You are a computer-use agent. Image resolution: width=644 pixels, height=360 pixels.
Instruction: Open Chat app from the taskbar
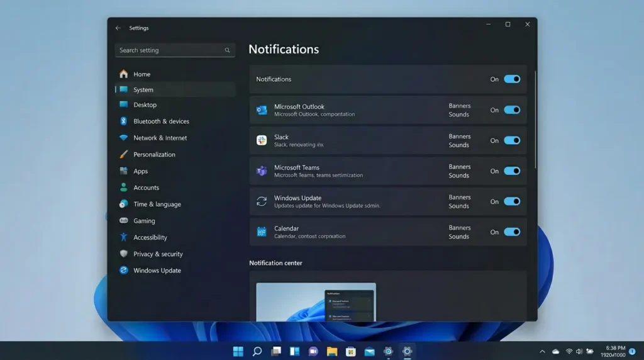(313, 351)
